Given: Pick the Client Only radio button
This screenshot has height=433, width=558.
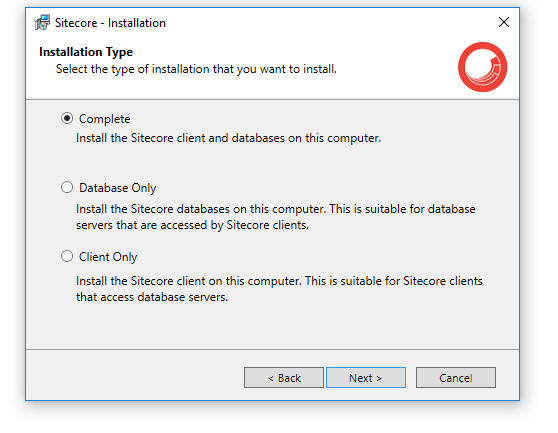Looking at the screenshot, I should point(67,256).
